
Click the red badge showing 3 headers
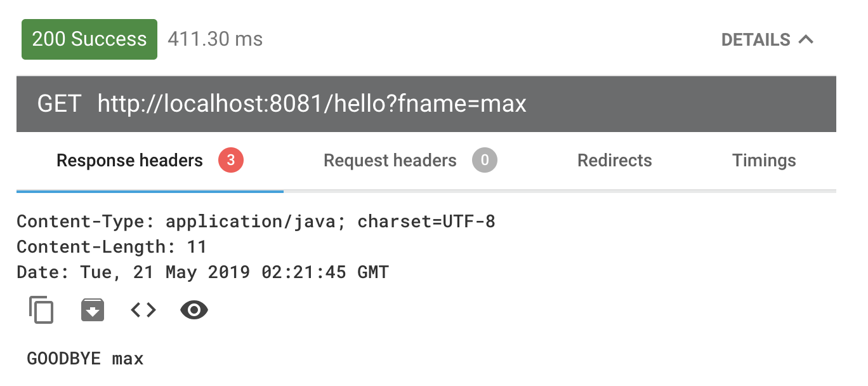pos(231,161)
